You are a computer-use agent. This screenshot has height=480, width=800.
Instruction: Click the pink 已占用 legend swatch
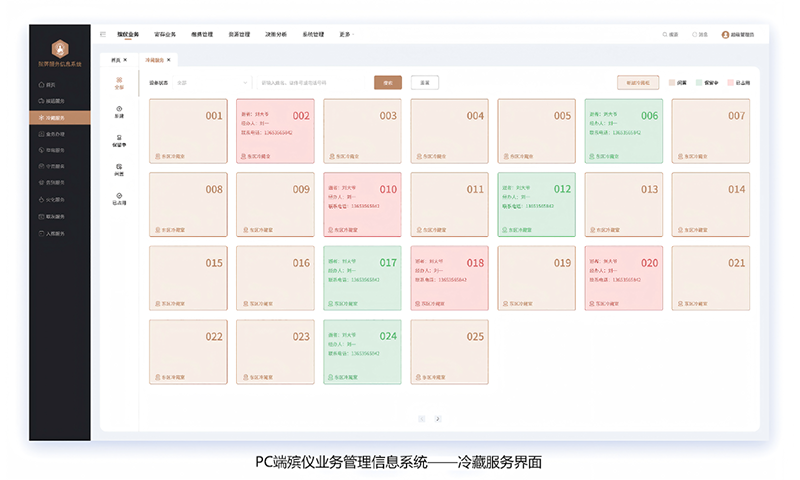coord(731,83)
